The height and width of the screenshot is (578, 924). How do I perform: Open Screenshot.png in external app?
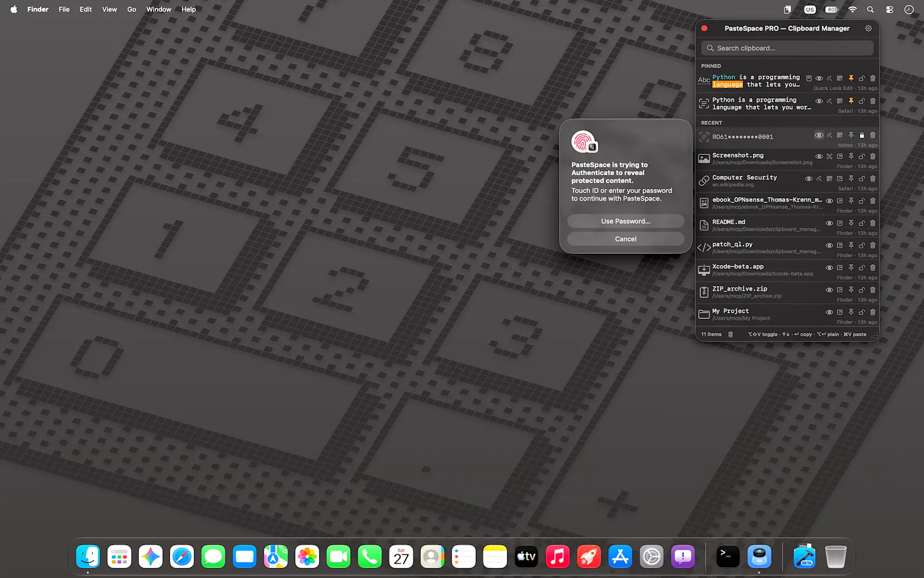click(x=840, y=157)
